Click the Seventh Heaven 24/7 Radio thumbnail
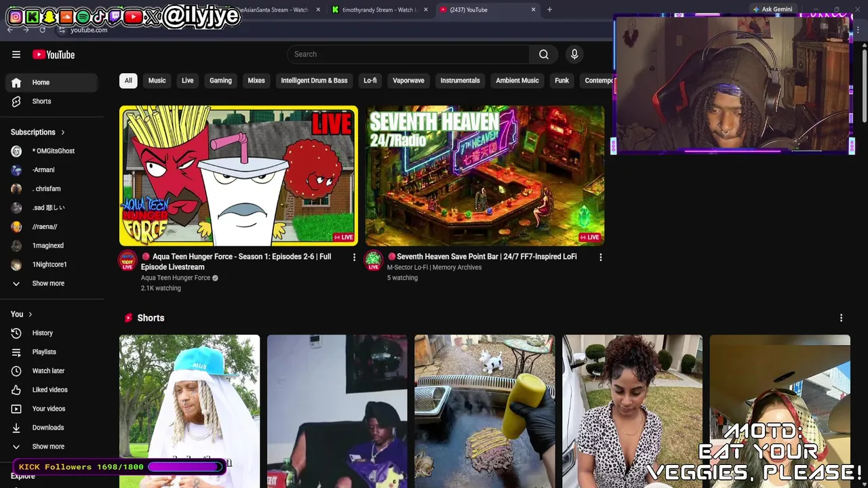Screen dimensions: 868x488 coord(485,176)
